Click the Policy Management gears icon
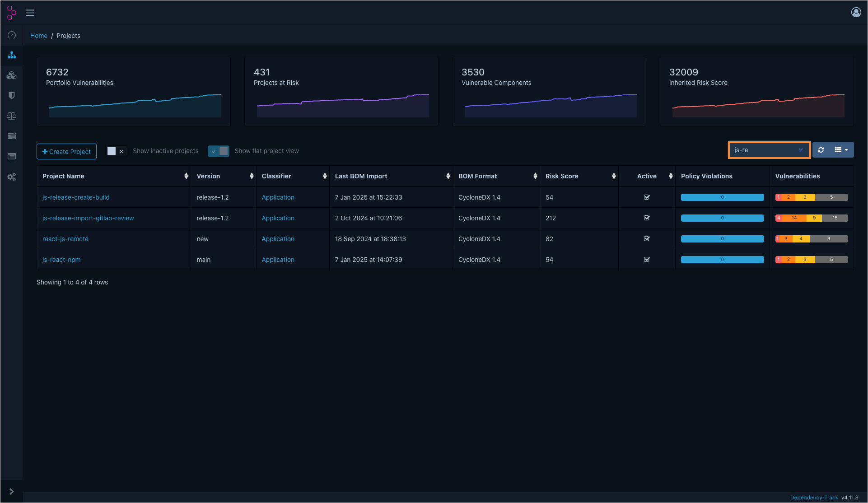The width and height of the screenshot is (868, 503). pyautogui.click(x=11, y=177)
